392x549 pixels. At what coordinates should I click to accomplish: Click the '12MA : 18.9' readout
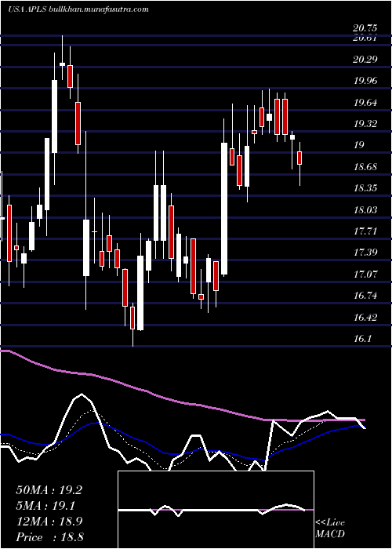[x=49, y=522]
